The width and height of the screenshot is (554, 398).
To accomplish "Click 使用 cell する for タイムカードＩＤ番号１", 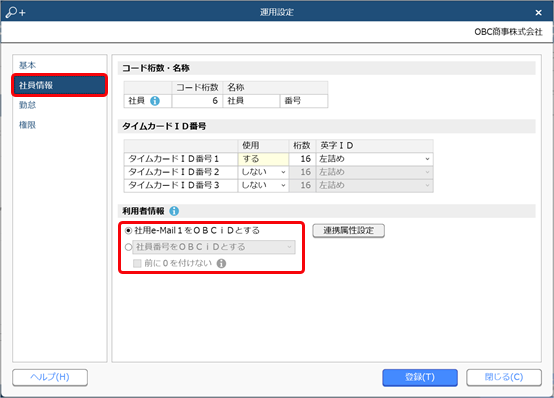I will pyautogui.click(x=263, y=159).
